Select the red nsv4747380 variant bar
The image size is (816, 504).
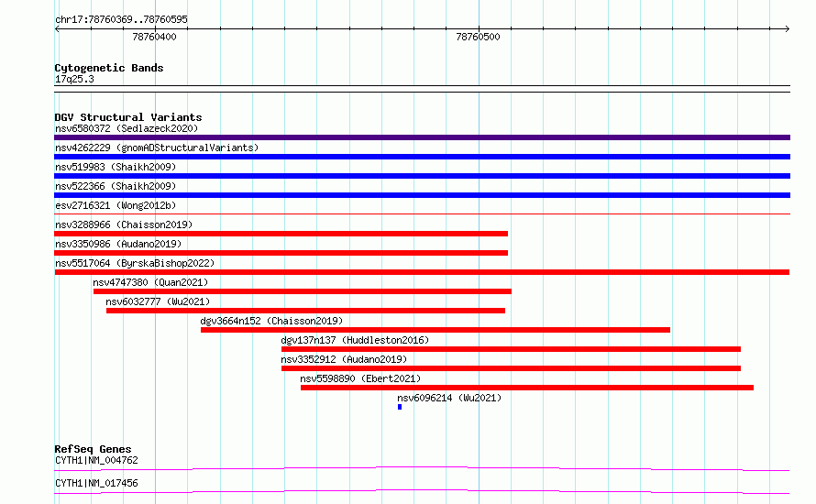(x=303, y=291)
